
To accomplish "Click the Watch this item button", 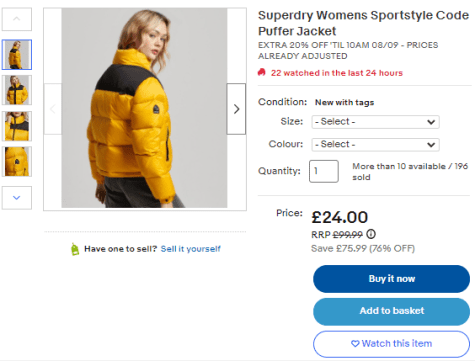I will 391,344.
